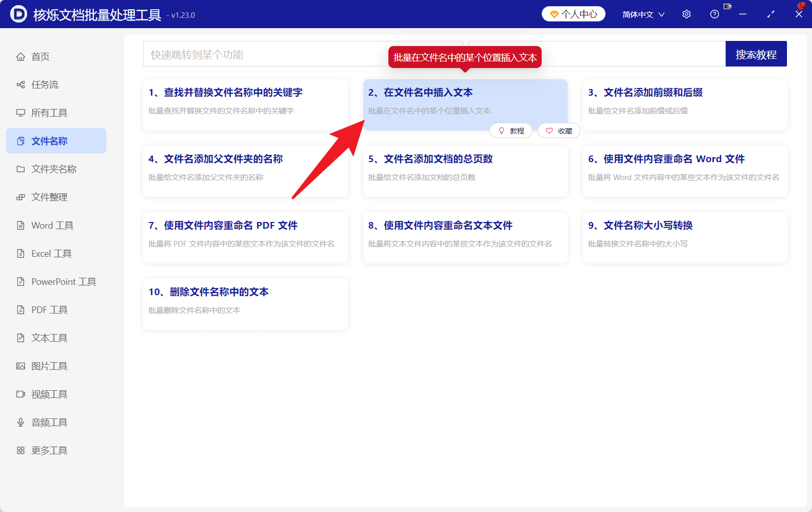Viewport: 812px width, 512px height.
Task: Click the PDF document icon in sidebar
Action: [x=20, y=310]
